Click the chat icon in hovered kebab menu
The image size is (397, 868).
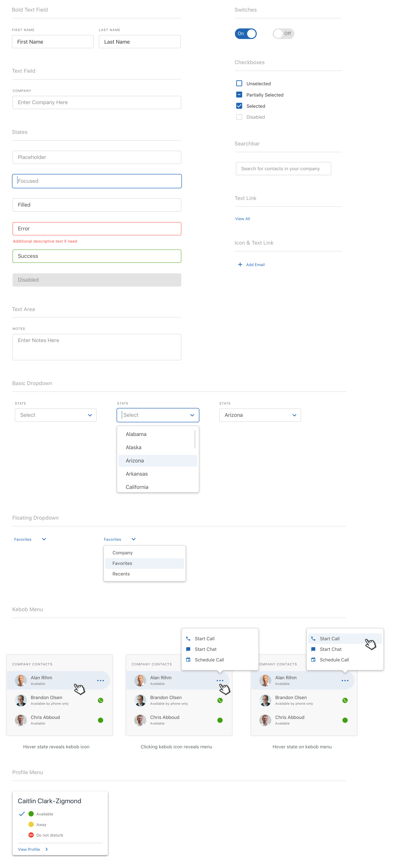[313, 649]
